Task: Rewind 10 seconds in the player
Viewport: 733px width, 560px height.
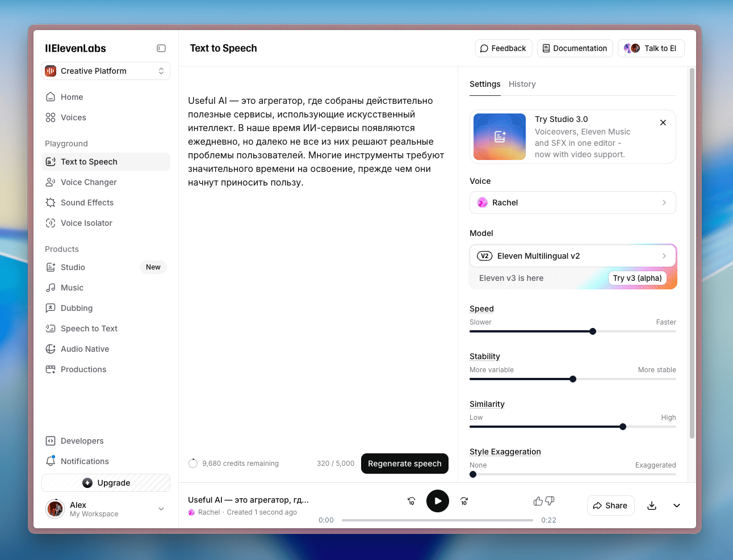Action: (x=411, y=501)
